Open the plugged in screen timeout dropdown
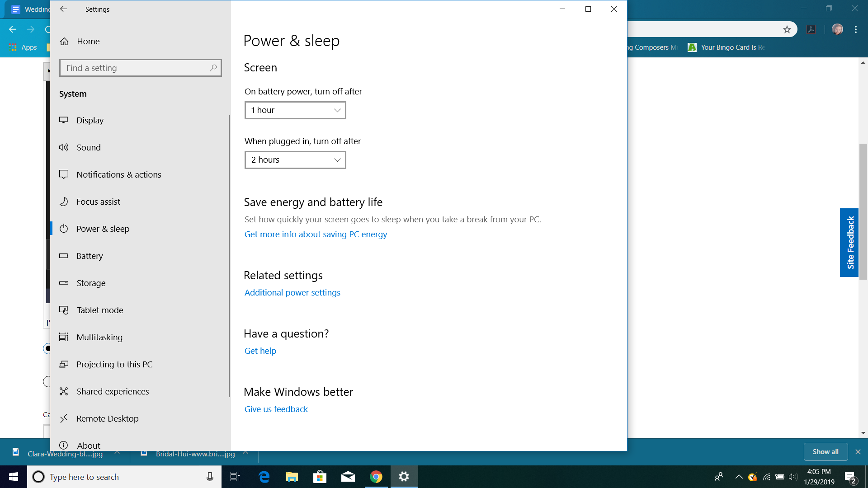The height and width of the screenshot is (488, 868). point(295,160)
